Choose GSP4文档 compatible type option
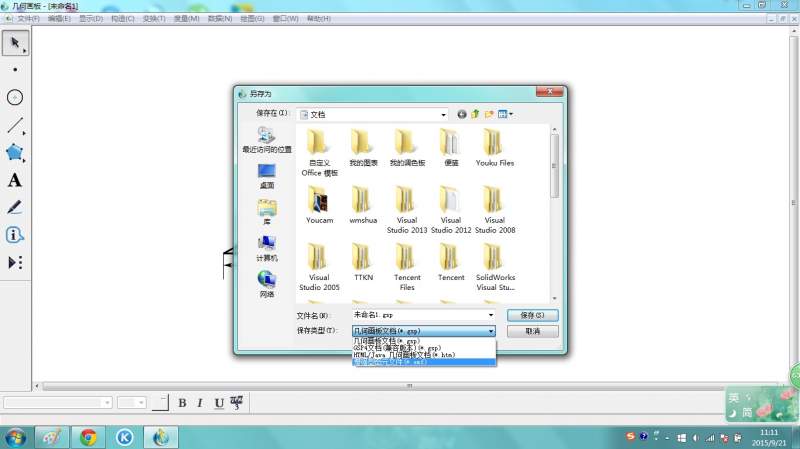The height and width of the screenshot is (449, 800). 423,348
